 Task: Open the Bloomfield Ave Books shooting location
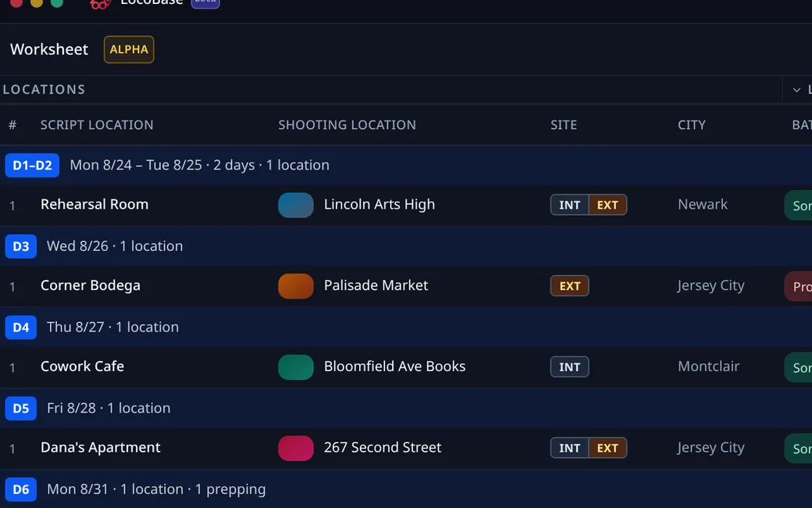(394, 367)
